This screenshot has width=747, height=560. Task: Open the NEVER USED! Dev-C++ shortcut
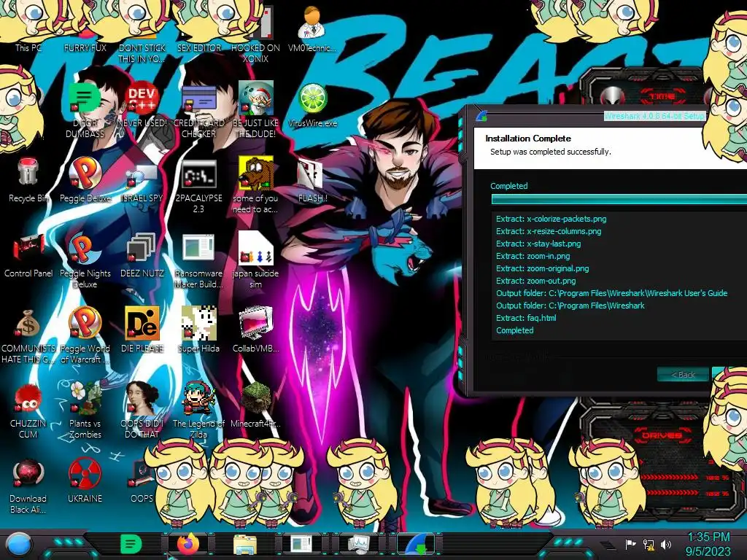(x=142, y=104)
